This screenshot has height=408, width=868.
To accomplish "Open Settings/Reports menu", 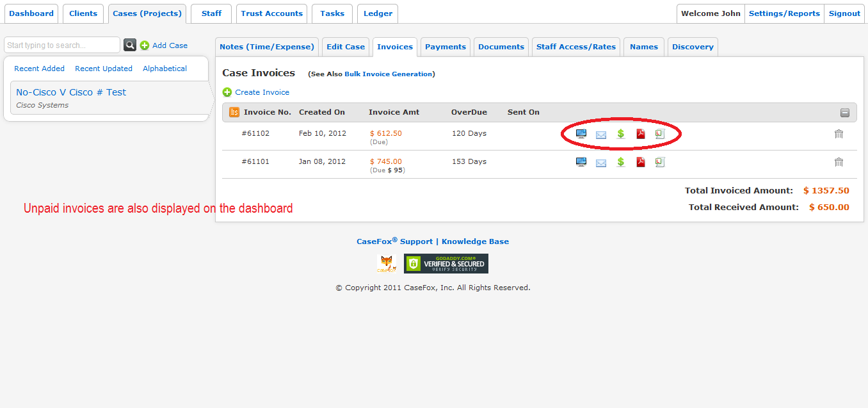I will (784, 13).
